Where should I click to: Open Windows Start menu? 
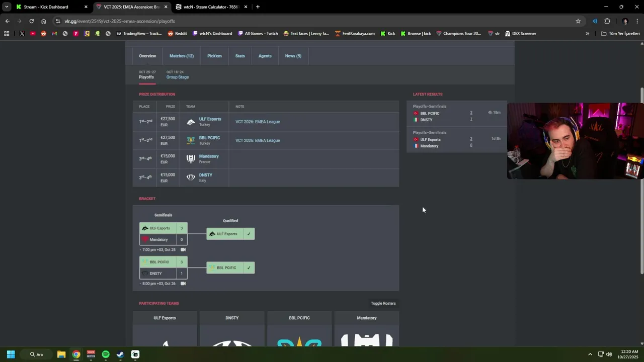pos(11,354)
